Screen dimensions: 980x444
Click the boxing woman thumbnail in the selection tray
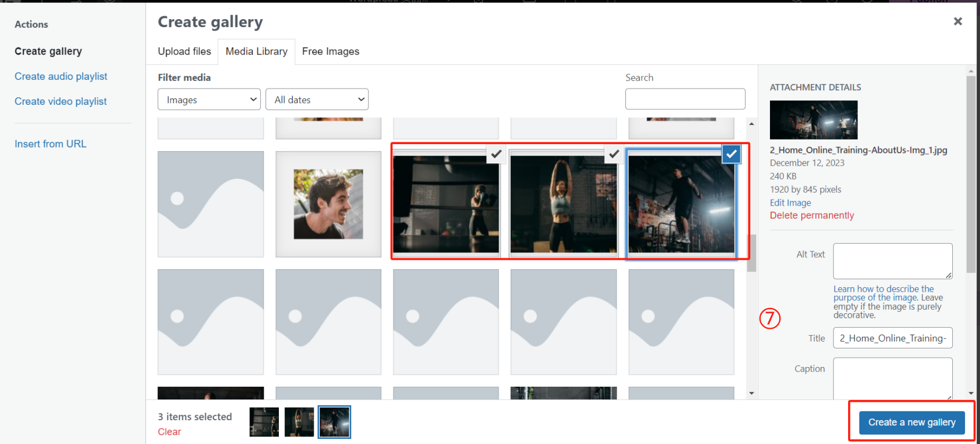click(x=264, y=422)
